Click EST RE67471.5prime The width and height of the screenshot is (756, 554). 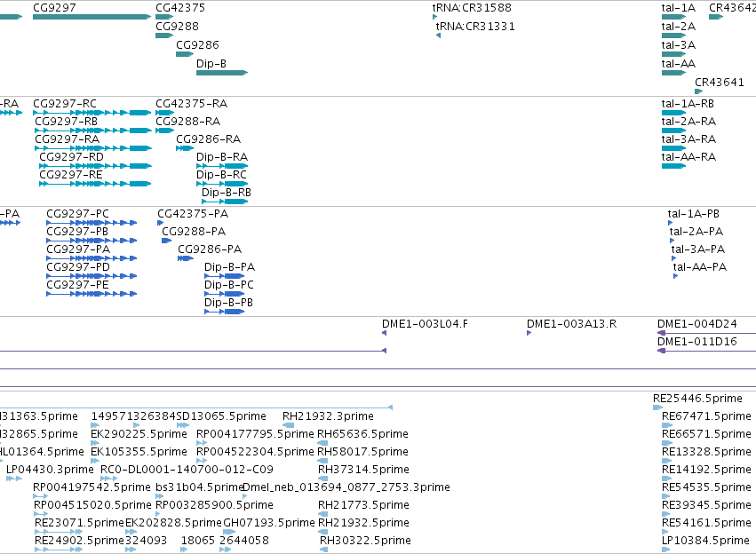667,426
